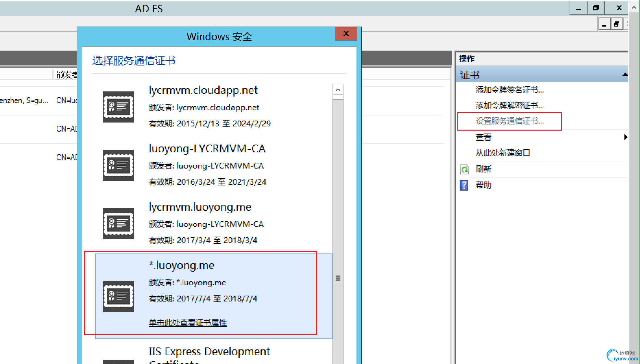Click the blue help question-mark icon
The width and height of the screenshot is (640, 364).
(464, 185)
